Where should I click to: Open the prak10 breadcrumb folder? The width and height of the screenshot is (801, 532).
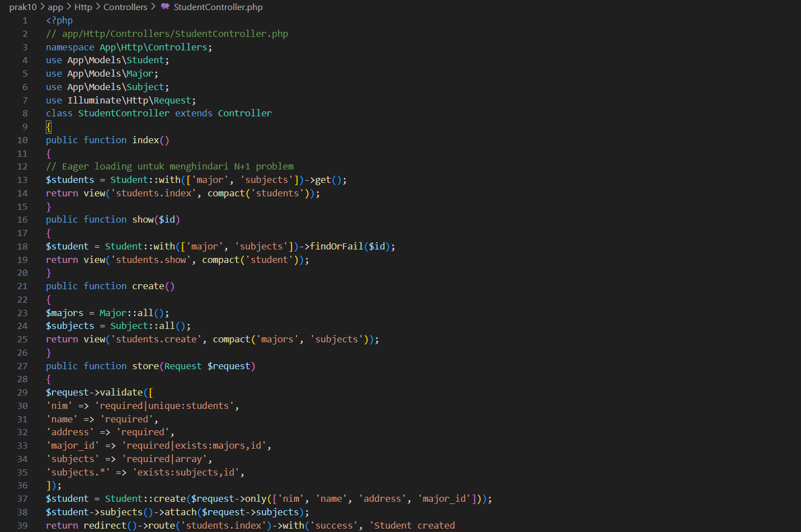(x=22, y=7)
